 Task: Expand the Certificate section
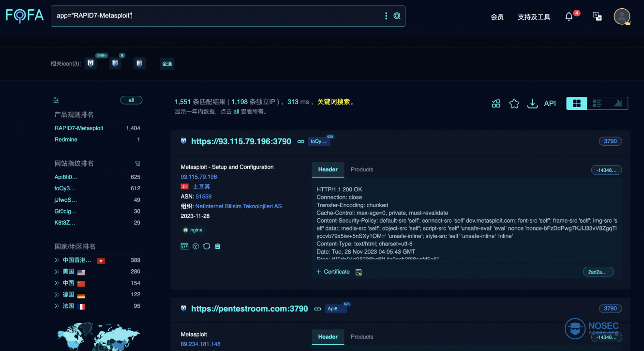coord(333,272)
